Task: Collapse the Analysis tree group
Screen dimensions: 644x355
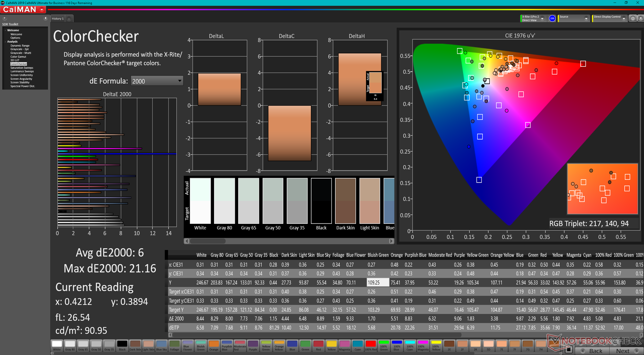Action: point(5,42)
